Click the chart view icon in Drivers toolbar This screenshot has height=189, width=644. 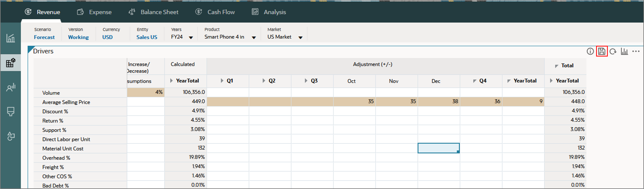pyautogui.click(x=624, y=51)
